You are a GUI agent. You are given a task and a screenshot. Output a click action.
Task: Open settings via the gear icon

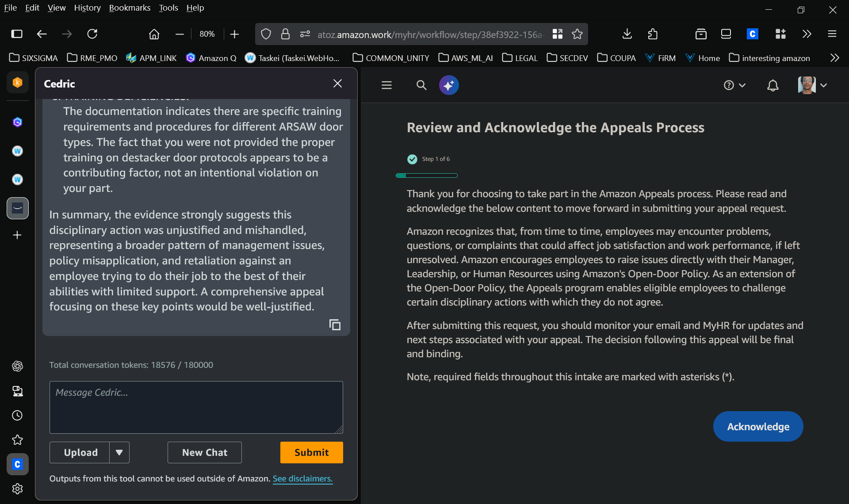(x=17, y=489)
